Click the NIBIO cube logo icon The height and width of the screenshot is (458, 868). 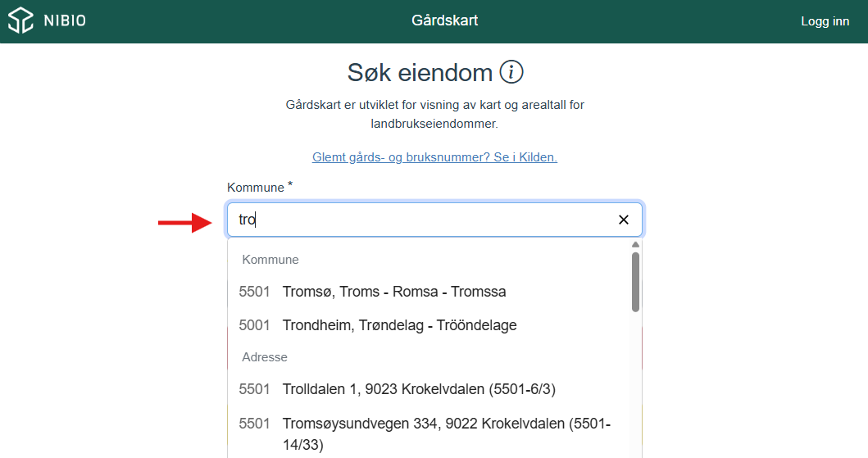point(20,21)
